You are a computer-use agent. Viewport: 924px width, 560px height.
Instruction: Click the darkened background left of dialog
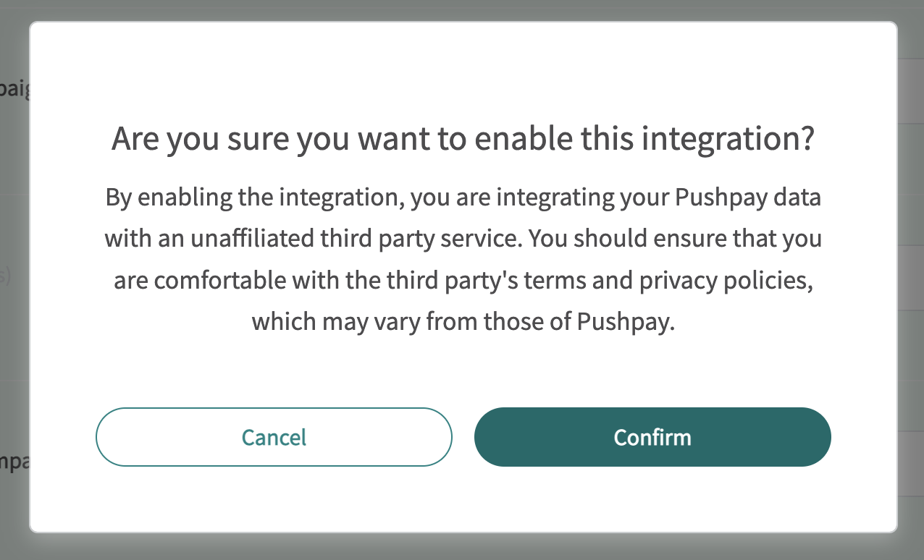[x=13, y=217]
